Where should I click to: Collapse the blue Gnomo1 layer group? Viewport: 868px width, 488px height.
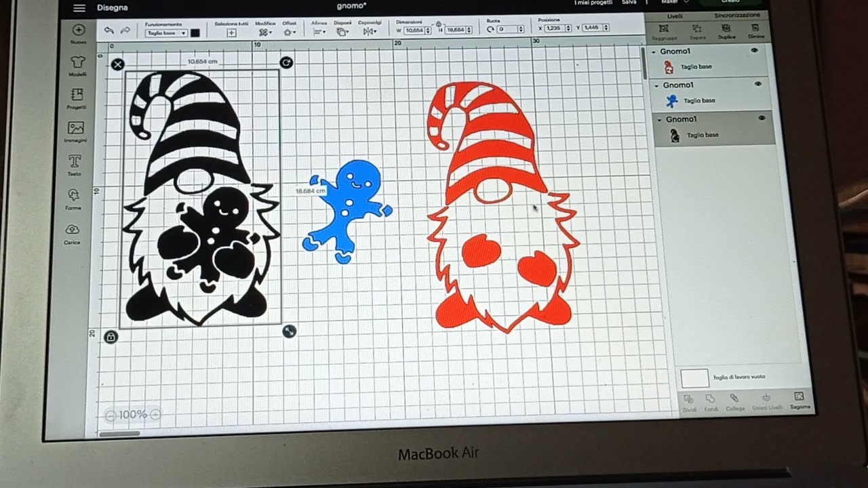(656, 85)
